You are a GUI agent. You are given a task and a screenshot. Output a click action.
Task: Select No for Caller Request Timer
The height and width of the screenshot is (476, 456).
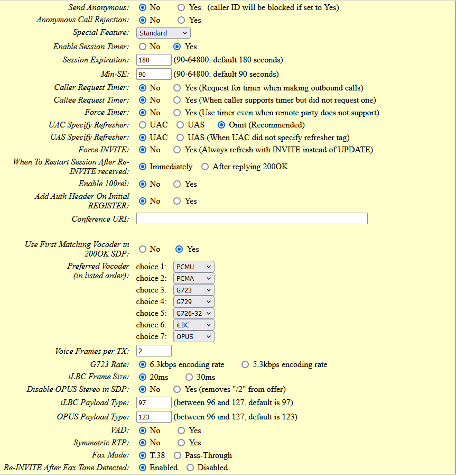[x=143, y=88]
